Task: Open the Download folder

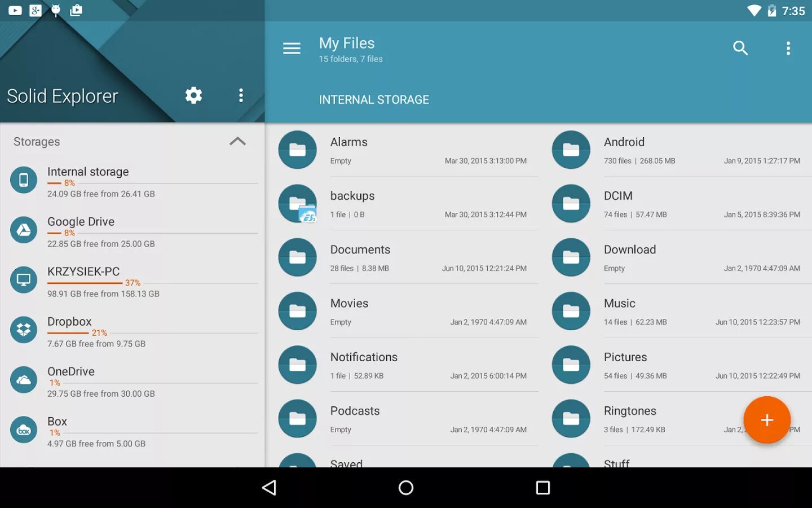Action: pyautogui.click(x=676, y=257)
